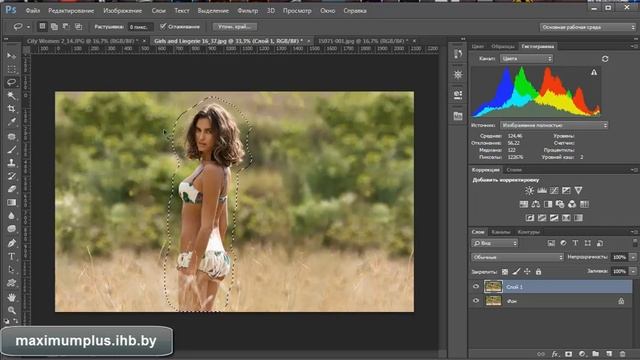Click the opacity value field
Screen dimensions: 640x360
pyautogui.click(x=619, y=257)
